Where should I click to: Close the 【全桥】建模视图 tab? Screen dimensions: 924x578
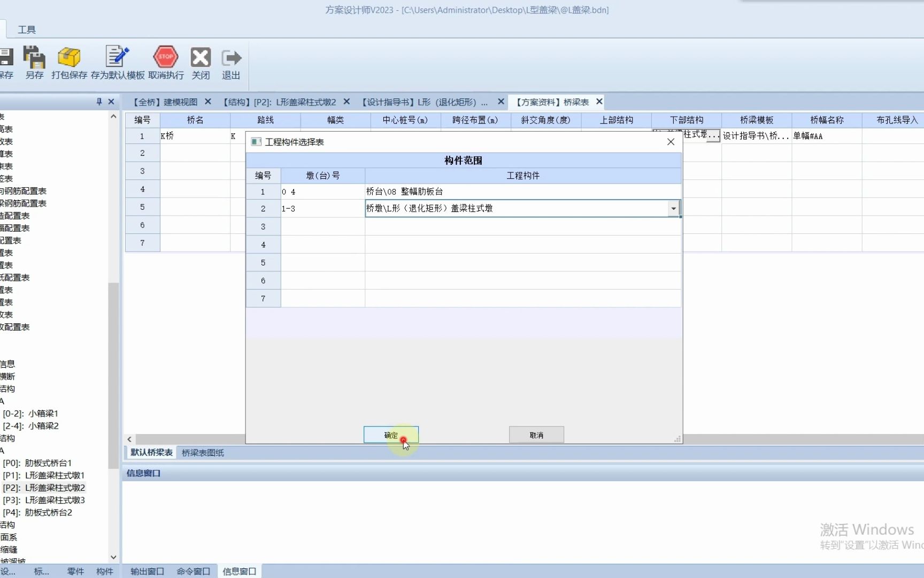[208, 102]
